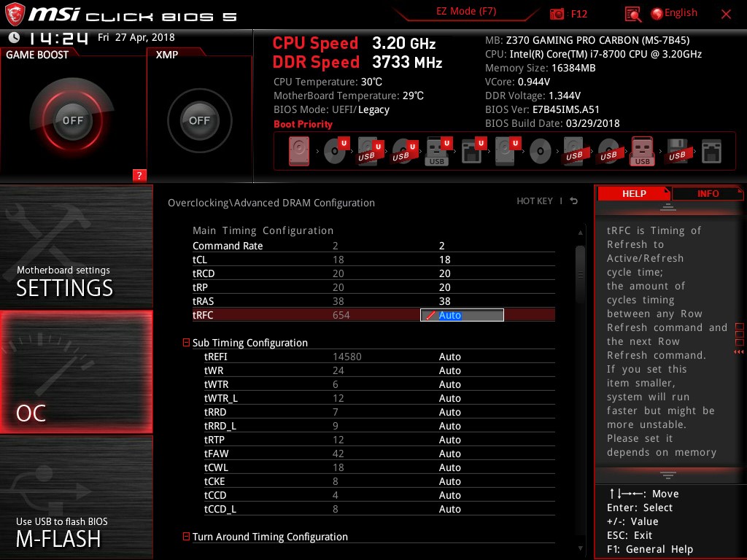Select the tCCD_L Auto value
The height and width of the screenshot is (560, 747).
[449, 509]
